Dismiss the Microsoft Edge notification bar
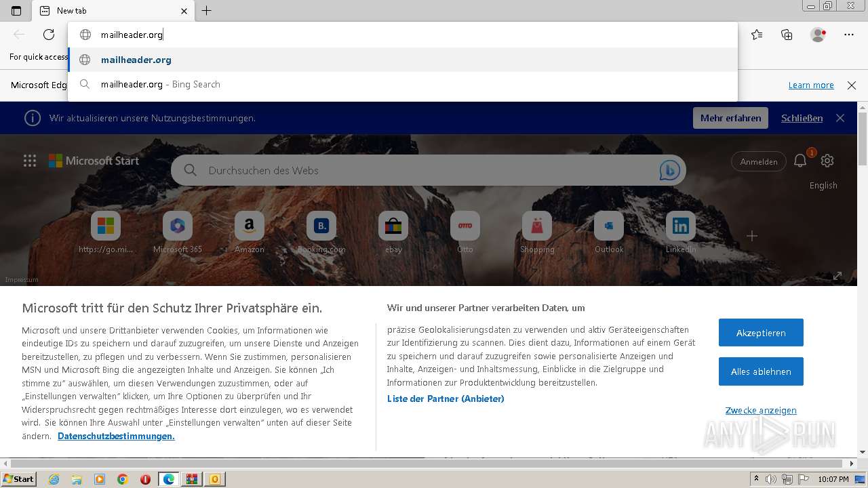 click(852, 85)
